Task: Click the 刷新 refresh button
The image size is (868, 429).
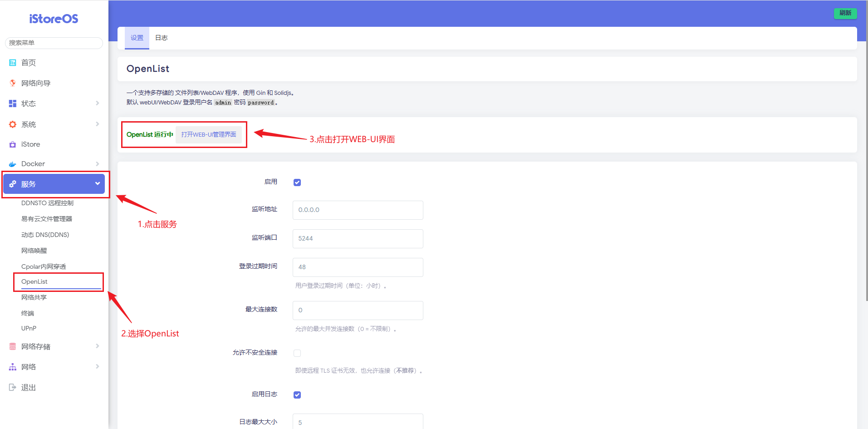Action: [845, 13]
